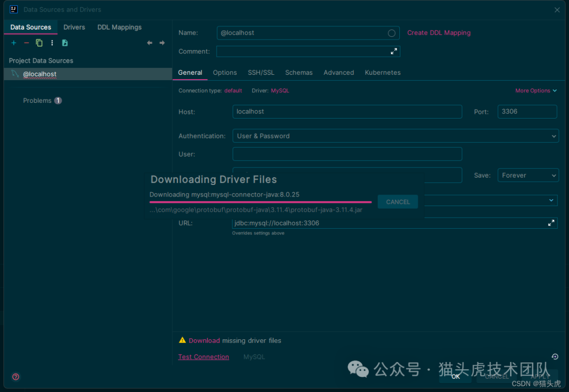The image size is (569, 392).
Task: Click the make global file icon
Action: [65, 43]
